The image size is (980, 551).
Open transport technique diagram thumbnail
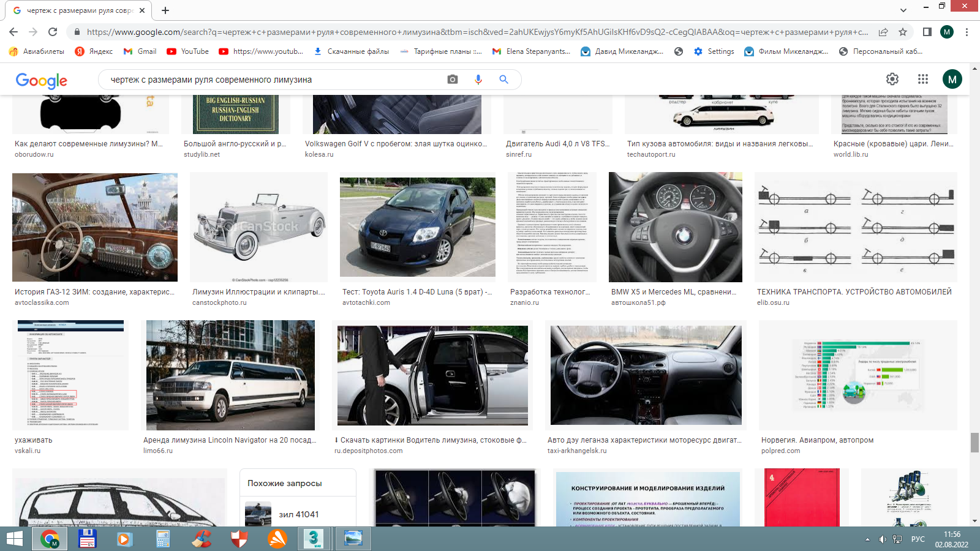(x=856, y=227)
